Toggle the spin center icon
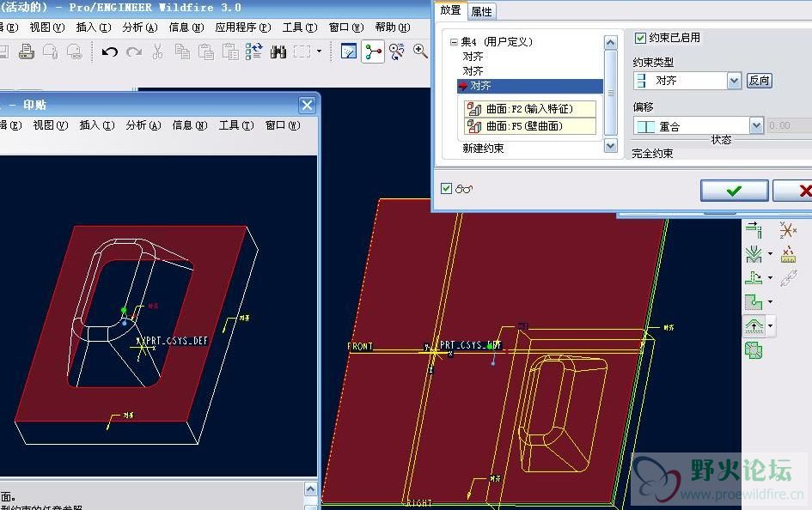Viewport: 812px width, 510px height. [373, 52]
